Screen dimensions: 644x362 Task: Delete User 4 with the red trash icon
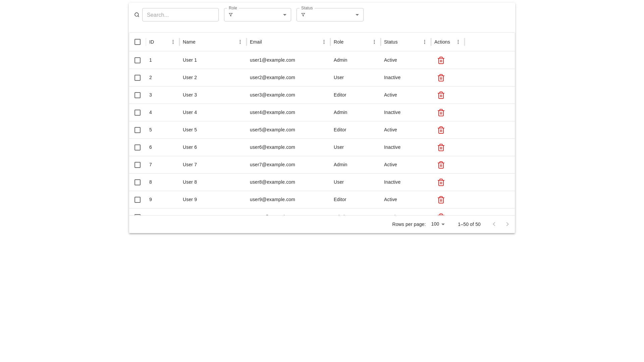pos(441,113)
